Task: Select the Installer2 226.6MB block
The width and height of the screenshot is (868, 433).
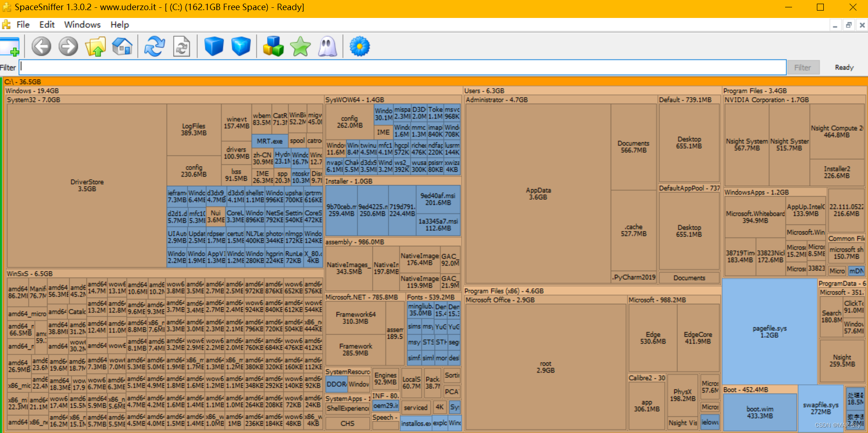Action: tap(837, 172)
